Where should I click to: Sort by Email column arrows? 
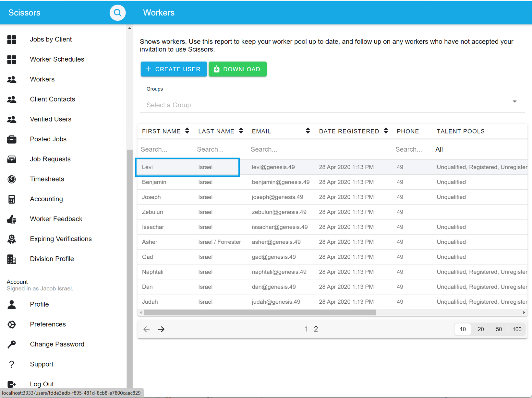click(x=308, y=131)
